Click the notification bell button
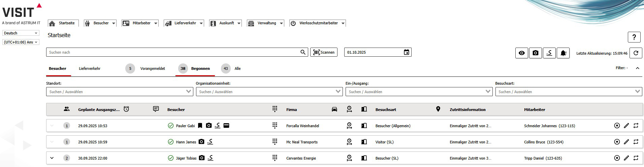Screen dimensions: 644x167 [x=563, y=53]
